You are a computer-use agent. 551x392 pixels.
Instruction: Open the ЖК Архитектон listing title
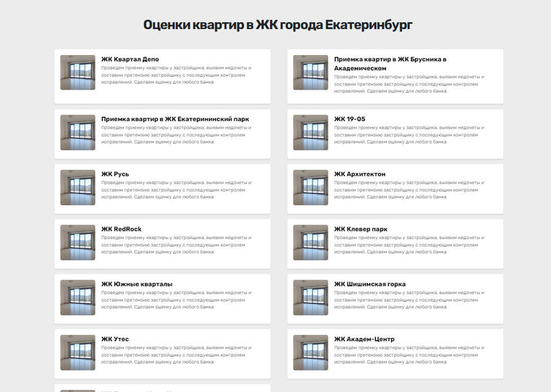tap(360, 174)
